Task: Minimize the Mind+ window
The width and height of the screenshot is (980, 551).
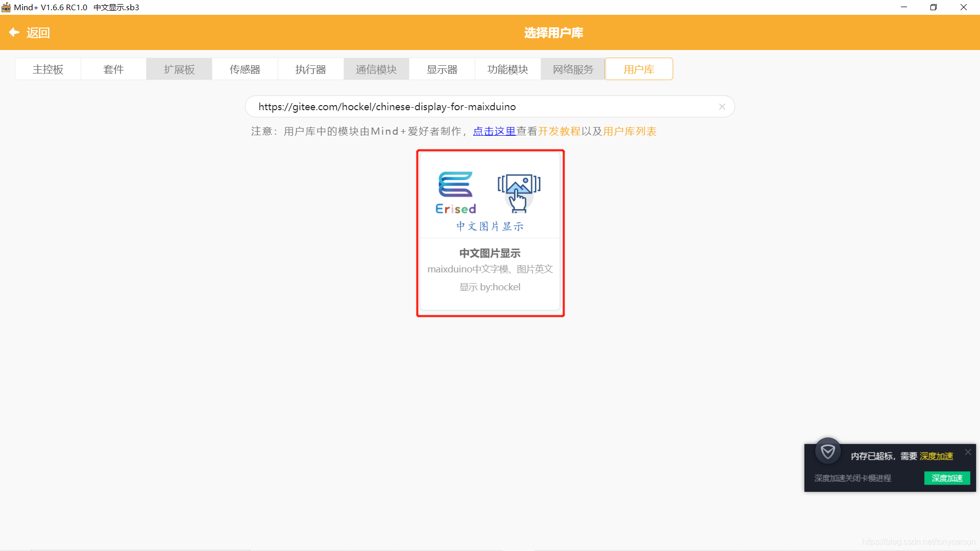Action: click(x=904, y=7)
